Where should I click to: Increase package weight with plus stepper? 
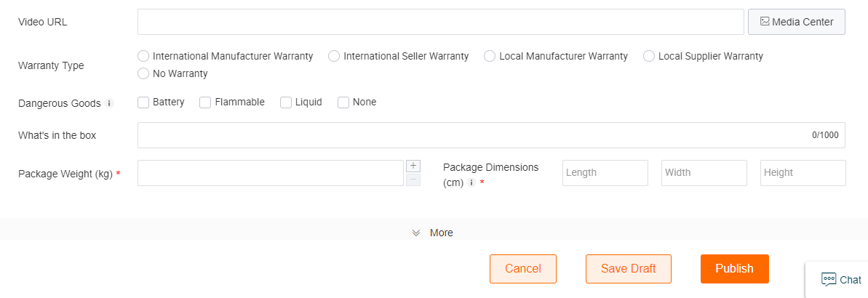pyautogui.click(x=413, y=166)
